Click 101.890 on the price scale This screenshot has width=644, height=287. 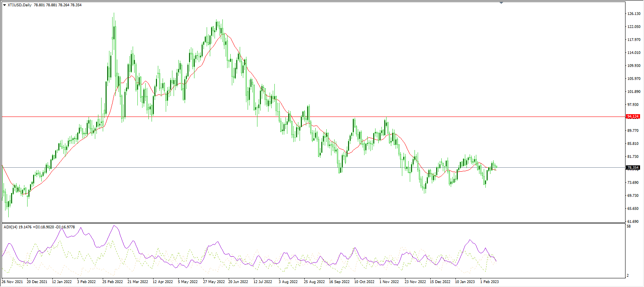click(634, 92)
